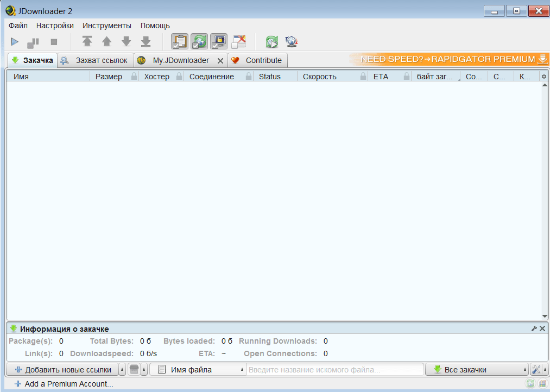
Task: Open table column settings gear
Action: pos(543,77)
